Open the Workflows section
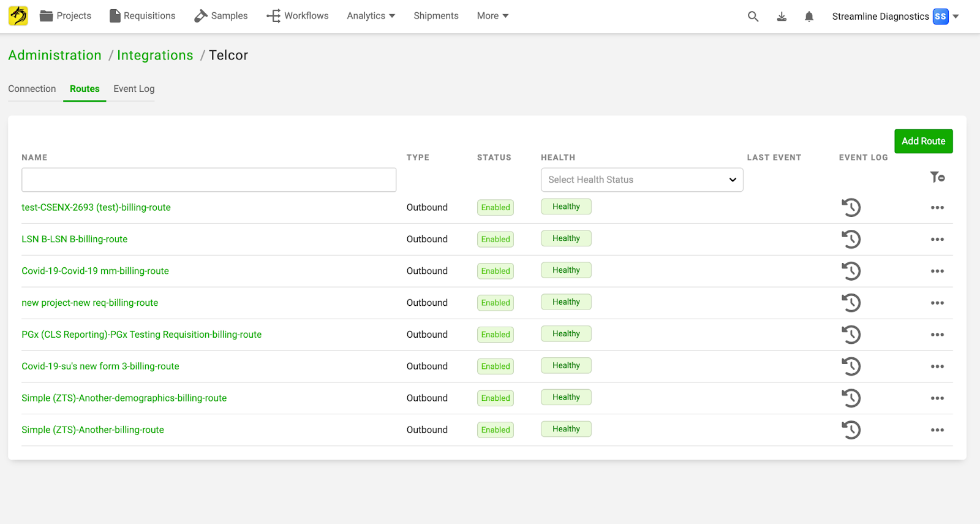 coord(298,16)
